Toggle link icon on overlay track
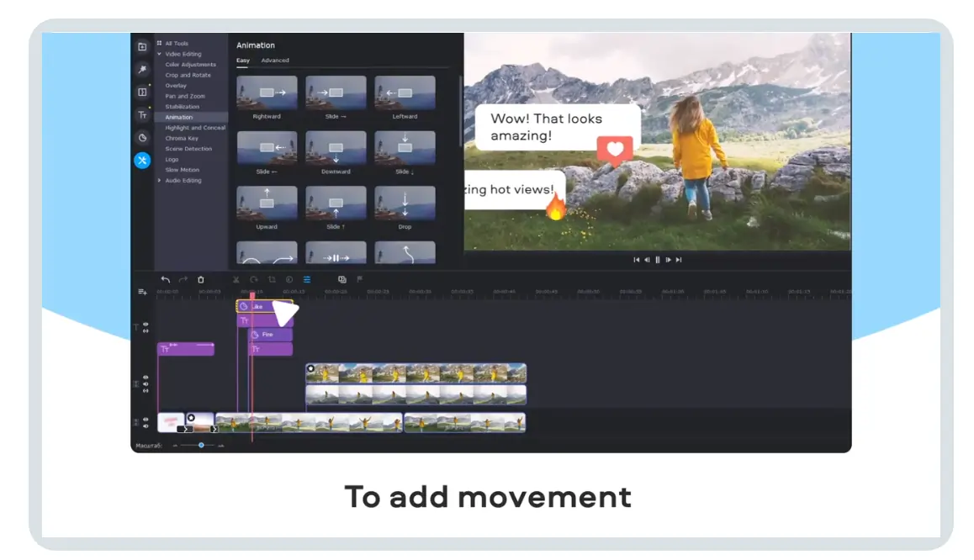Screen dimensions: 974x560 146,391
